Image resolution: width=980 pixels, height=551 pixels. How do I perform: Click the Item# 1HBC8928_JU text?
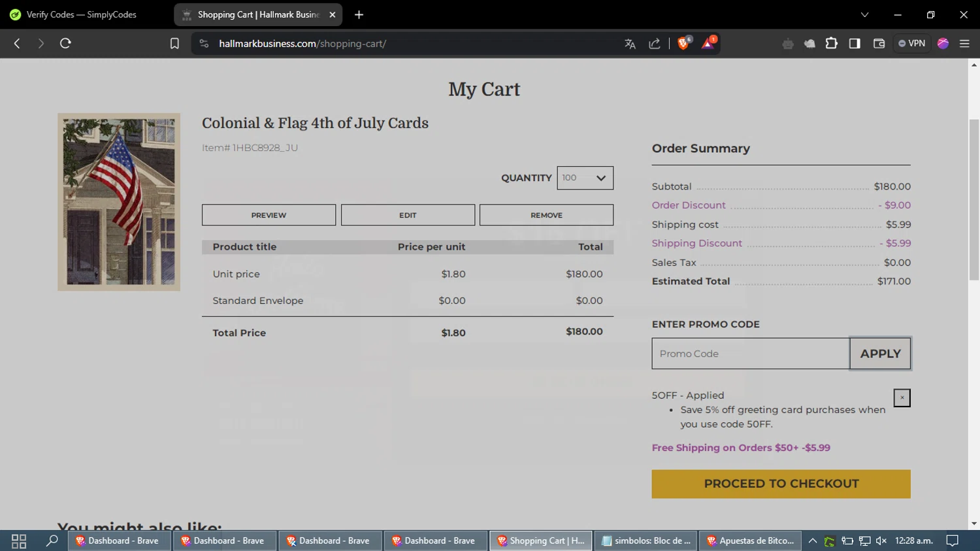[x=250, y=148]
